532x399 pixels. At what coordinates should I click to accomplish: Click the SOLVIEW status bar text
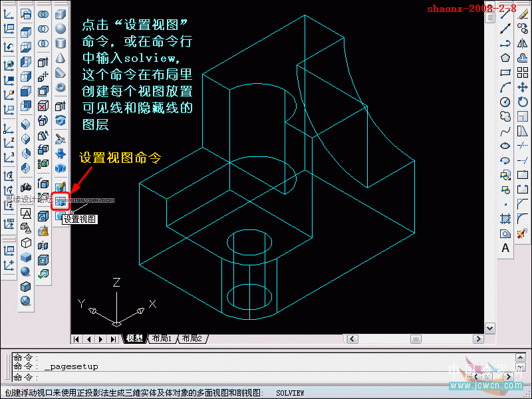pos(290,393)
